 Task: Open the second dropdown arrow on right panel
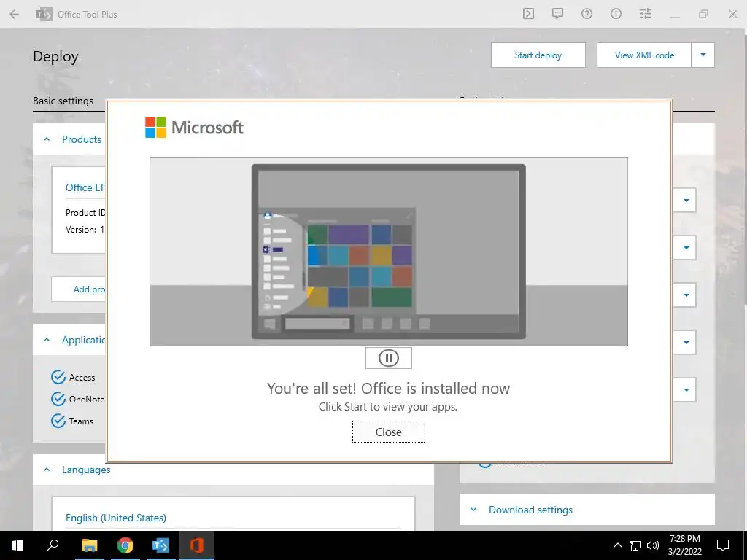click(x=686, y=248)
